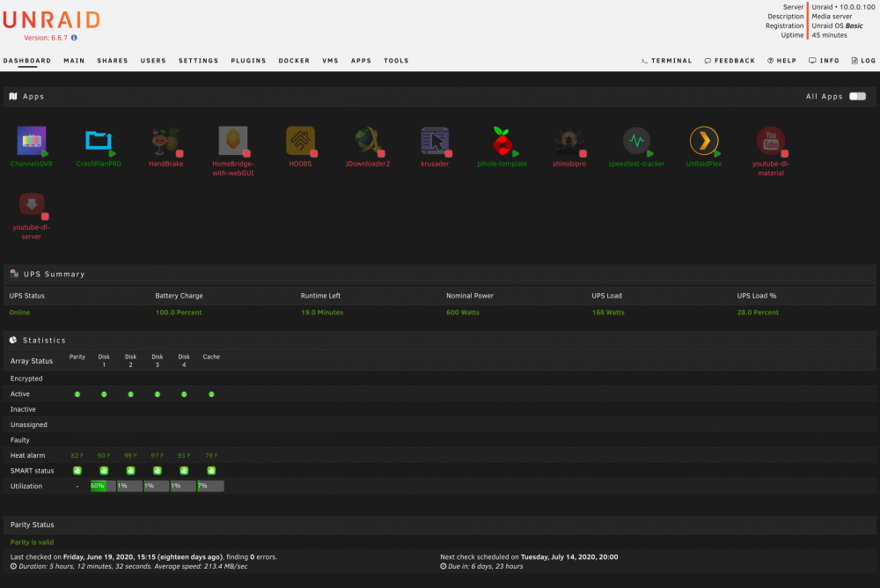Click the Parity is valid text
The width and height of the screenshot is (880, 588).
click(x=32, y=542)
